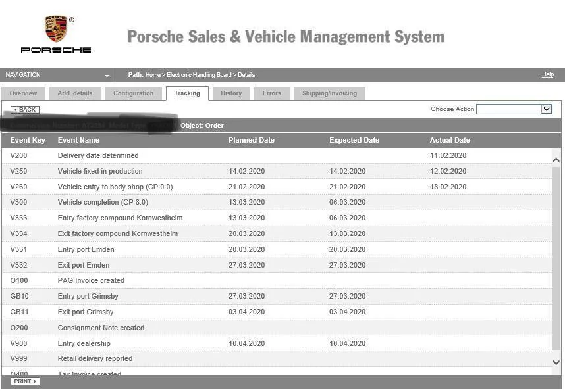Select 'Consignment Note created' event
The height and width of the screenshot is (392, 565).
[101, 328]
